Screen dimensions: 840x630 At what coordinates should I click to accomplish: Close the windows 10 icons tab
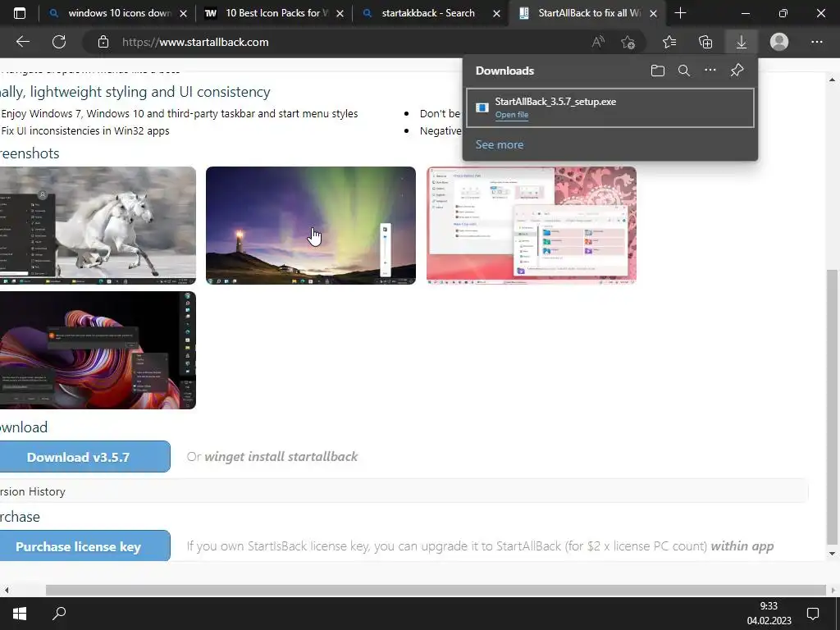point(183,13)
